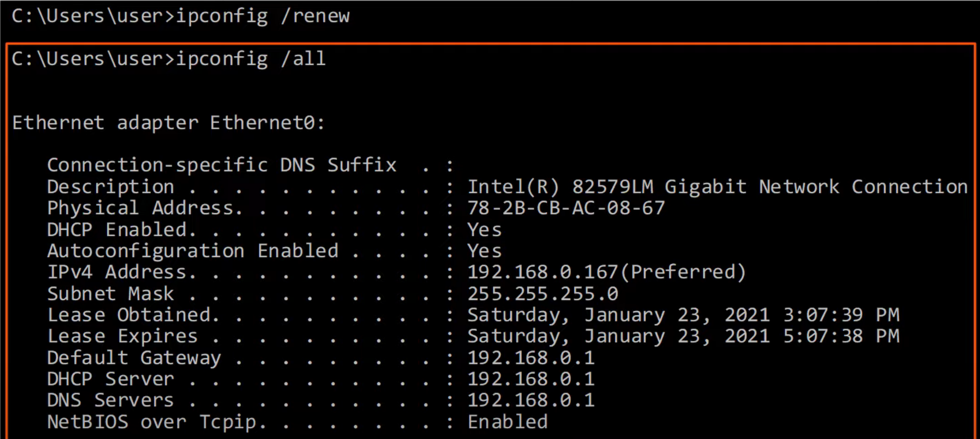The width and height of the screenshot is (980, 439).
Task: Click the physical address 78-2B-CB-AC-08-67
Action: point(566,208)
